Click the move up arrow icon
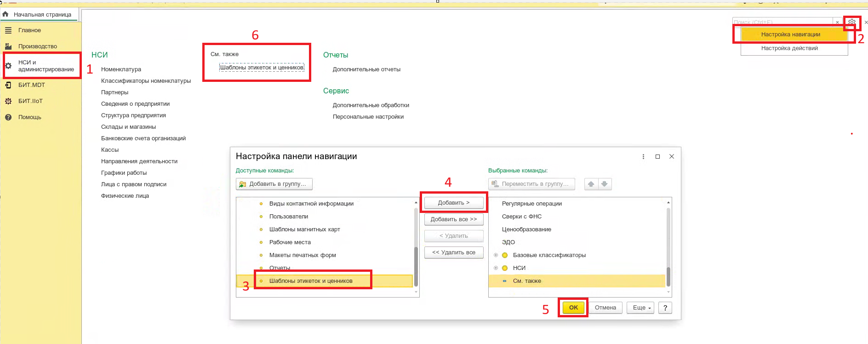 (591, 184)
